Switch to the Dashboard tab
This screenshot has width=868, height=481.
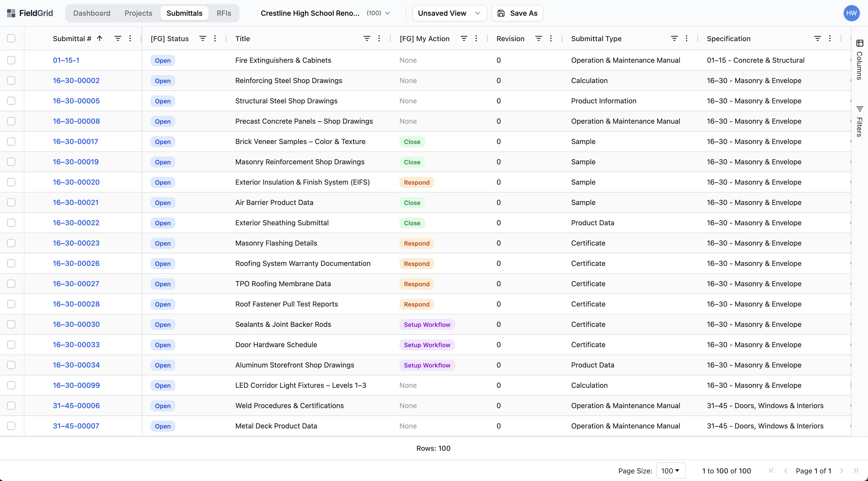91,13
